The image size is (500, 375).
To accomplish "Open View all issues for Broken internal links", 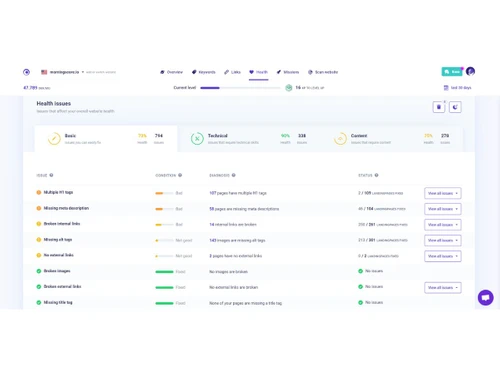I will coord(443,225).
